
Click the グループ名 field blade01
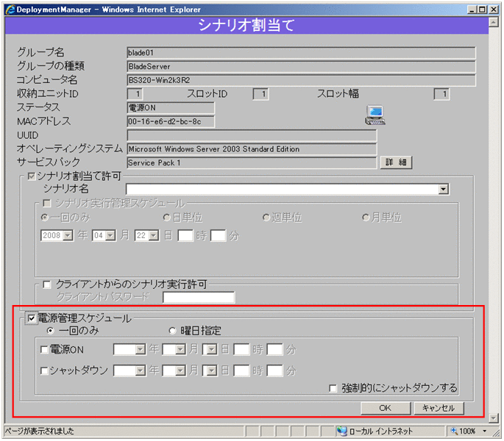coord(302,53)
